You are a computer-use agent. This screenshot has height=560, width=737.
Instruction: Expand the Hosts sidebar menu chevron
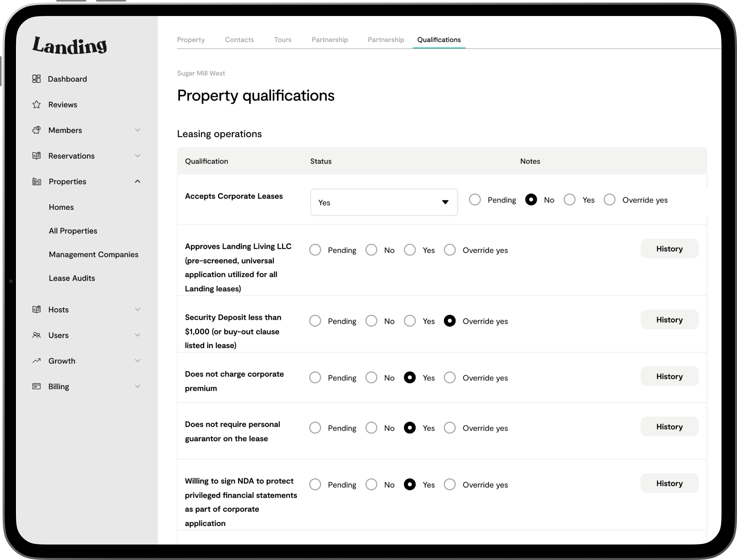pyautogui.click(x=137, y=309)
